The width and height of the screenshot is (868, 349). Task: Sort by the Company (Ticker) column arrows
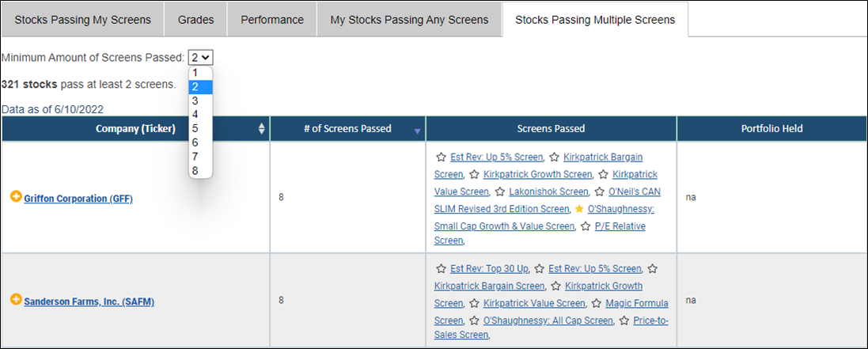[x=262, y=129]
